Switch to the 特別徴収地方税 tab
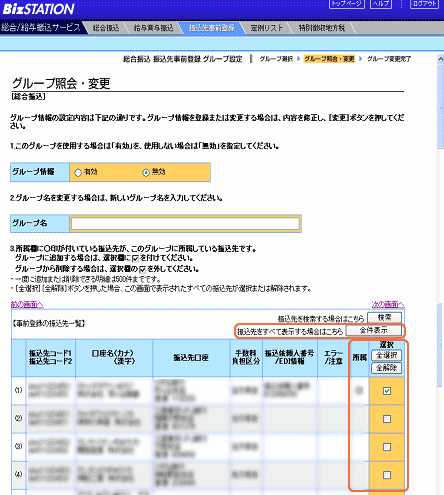This screenshot has width=444, height=495. pyautogui.click(x=321, y=28)
